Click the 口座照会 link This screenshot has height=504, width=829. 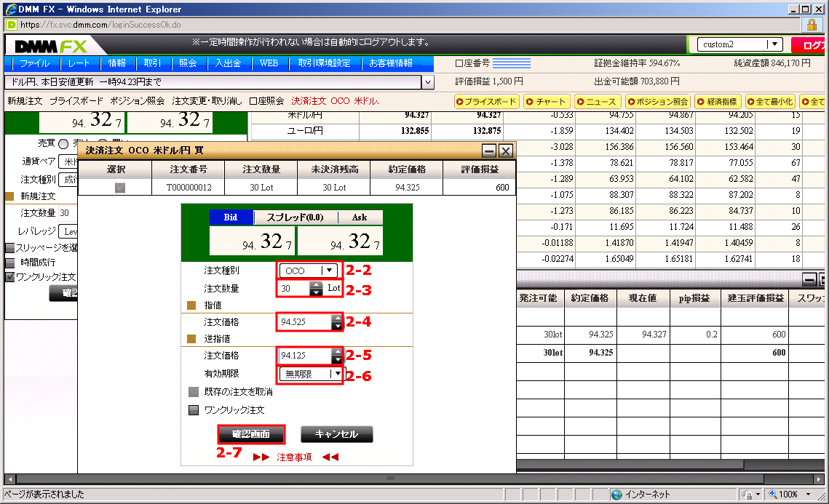tap(266, 101)
